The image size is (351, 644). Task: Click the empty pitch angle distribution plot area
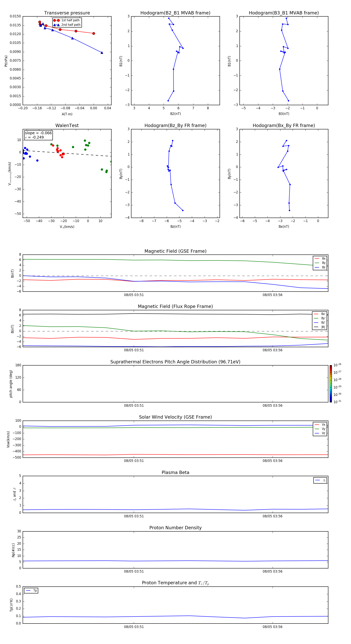tap(175, 384)
